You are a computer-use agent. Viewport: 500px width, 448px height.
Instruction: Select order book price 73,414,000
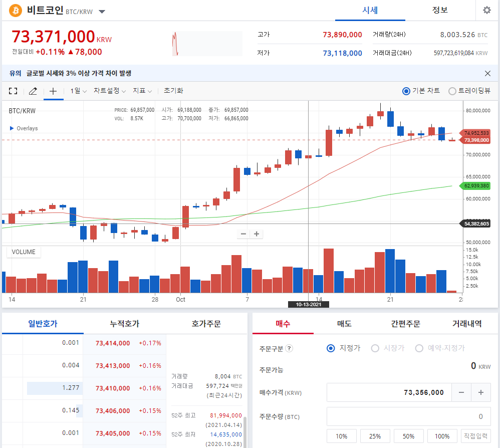click(113, 343)
